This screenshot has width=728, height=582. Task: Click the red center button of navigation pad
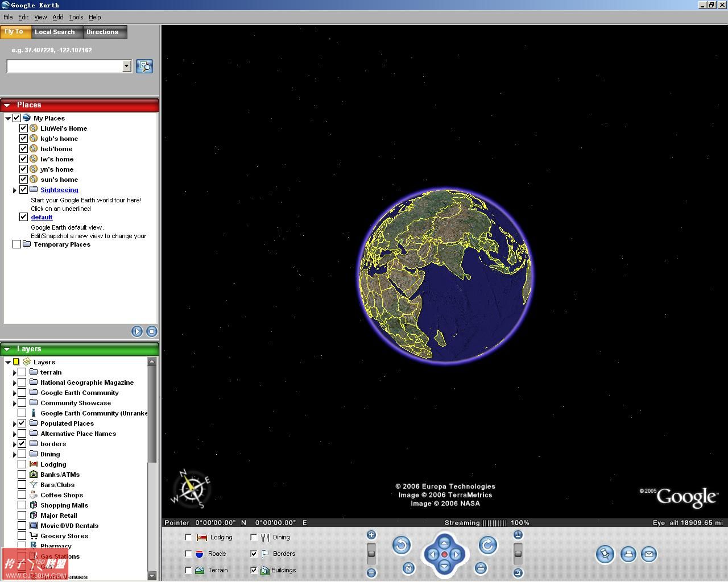click(444, 555)
